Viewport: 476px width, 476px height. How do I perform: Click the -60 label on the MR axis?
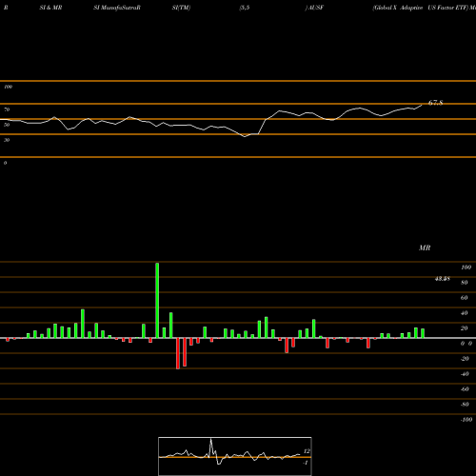[x=465, y=389]
